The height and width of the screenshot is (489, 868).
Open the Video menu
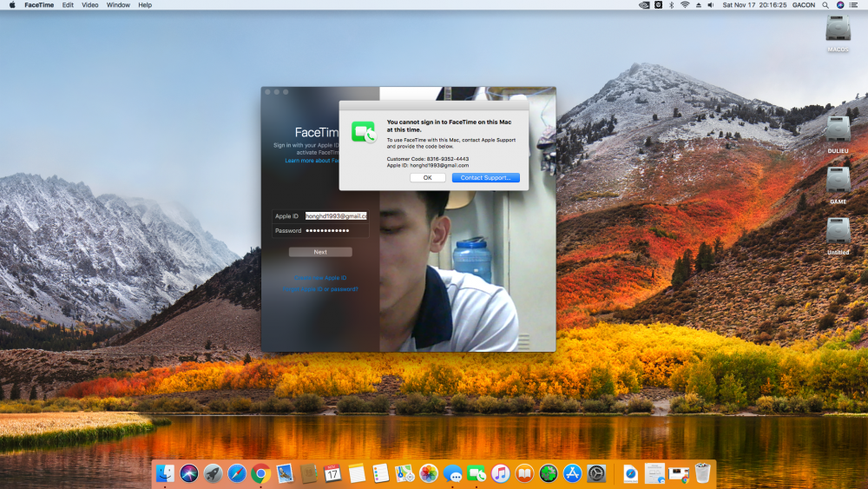click(x=89, y=5)
